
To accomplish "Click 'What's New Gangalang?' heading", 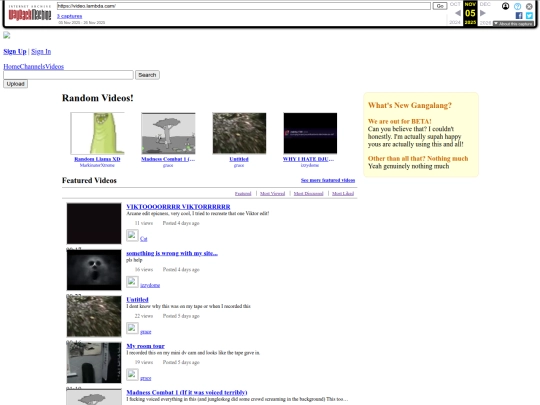I will (x=409, y=105).
